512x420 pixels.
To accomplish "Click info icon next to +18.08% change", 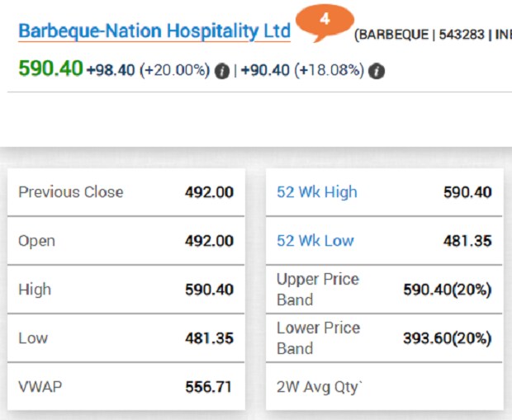I will tap(377, 71).
